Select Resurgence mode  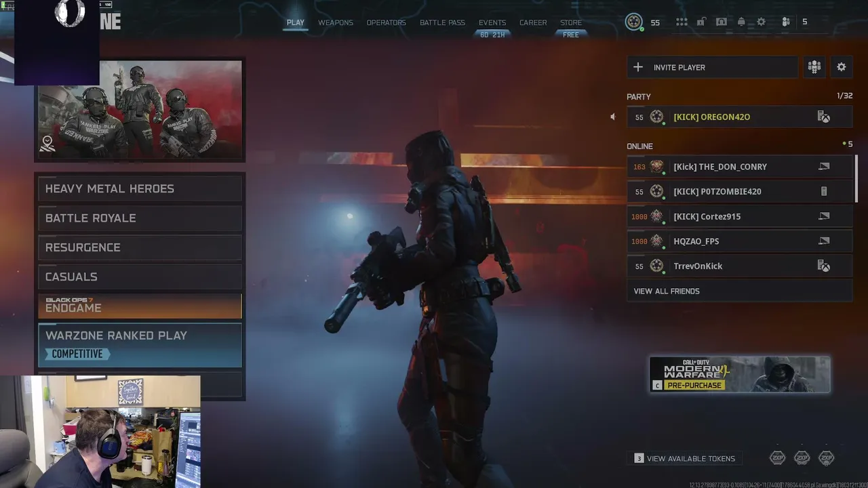click(140, 247)
